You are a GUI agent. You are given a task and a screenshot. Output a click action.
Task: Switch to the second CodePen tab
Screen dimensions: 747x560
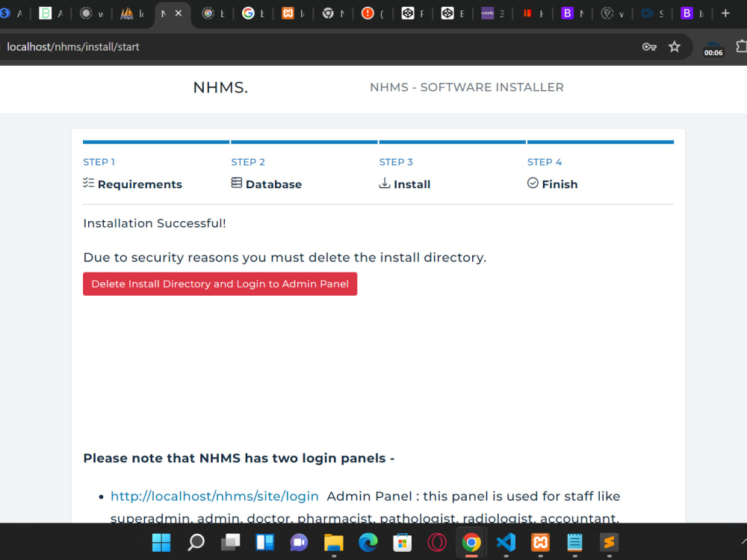[x=447, y=13]
